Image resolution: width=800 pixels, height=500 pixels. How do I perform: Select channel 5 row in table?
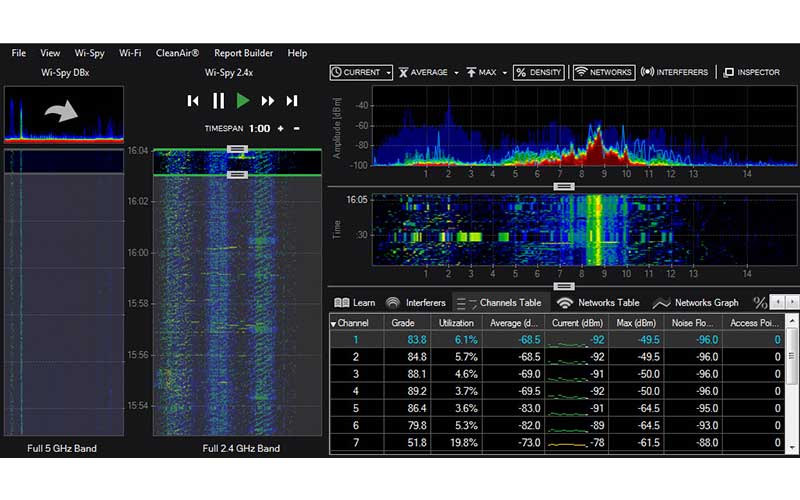pyautogui.click(x=557, y=408)
